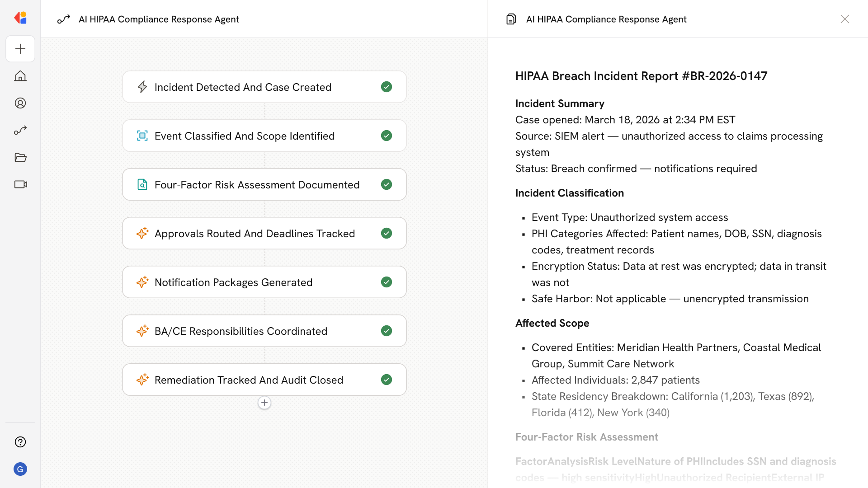Screen dimensions: 868x488
Task: Open Four-Factor Risk Assessment Documented step
Action: 257,184
